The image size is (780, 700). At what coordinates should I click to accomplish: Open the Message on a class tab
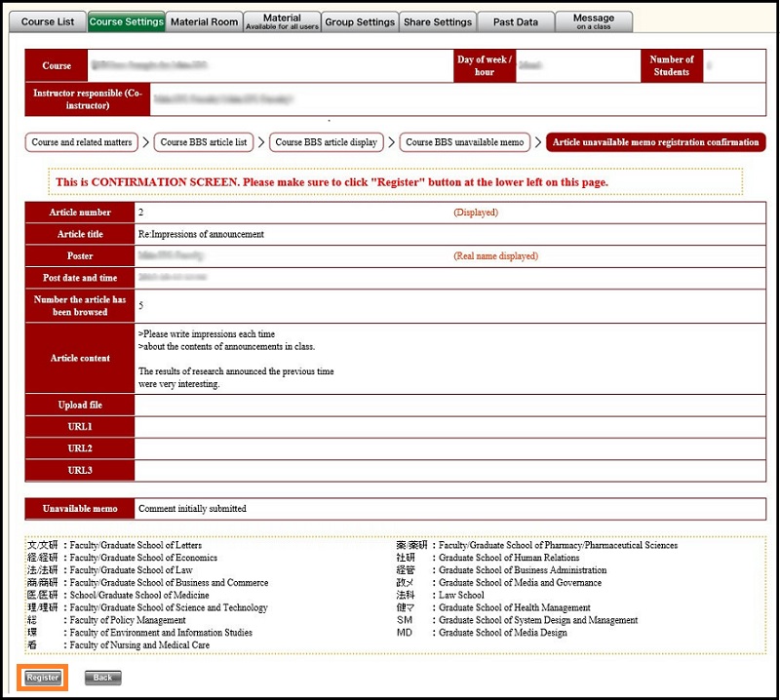pyautogui.click(x=594, y=21)
